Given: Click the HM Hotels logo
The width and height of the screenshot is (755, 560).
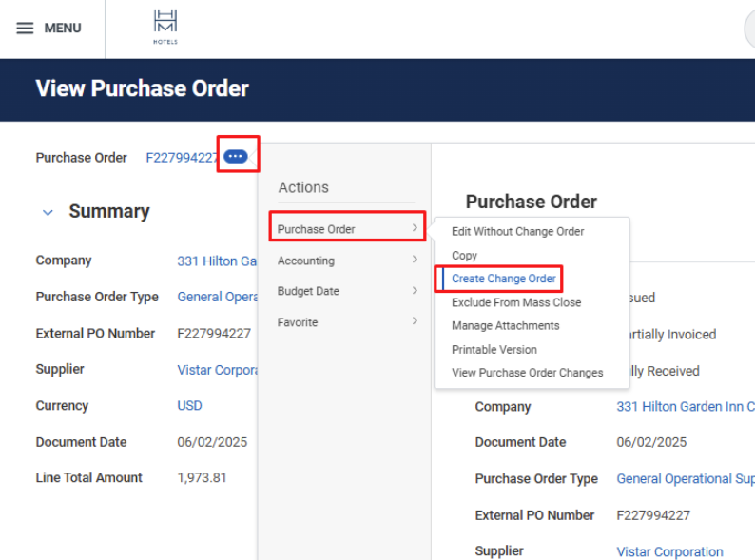Looking at the screenshot, I should coord(165,28).
